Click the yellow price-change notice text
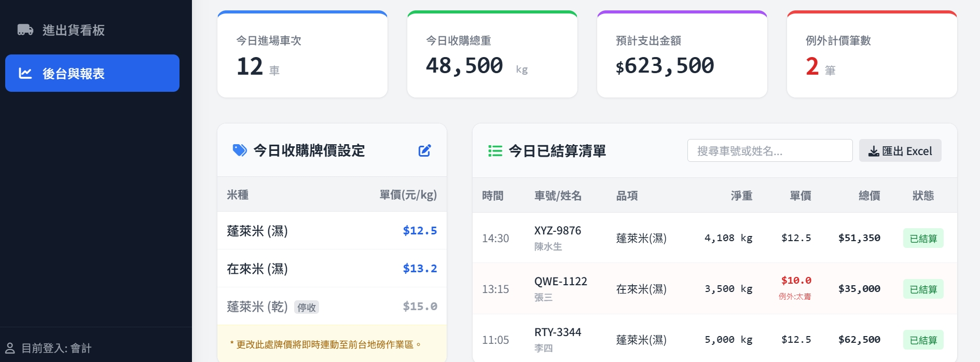980x362 pixels. pos(325,344)
